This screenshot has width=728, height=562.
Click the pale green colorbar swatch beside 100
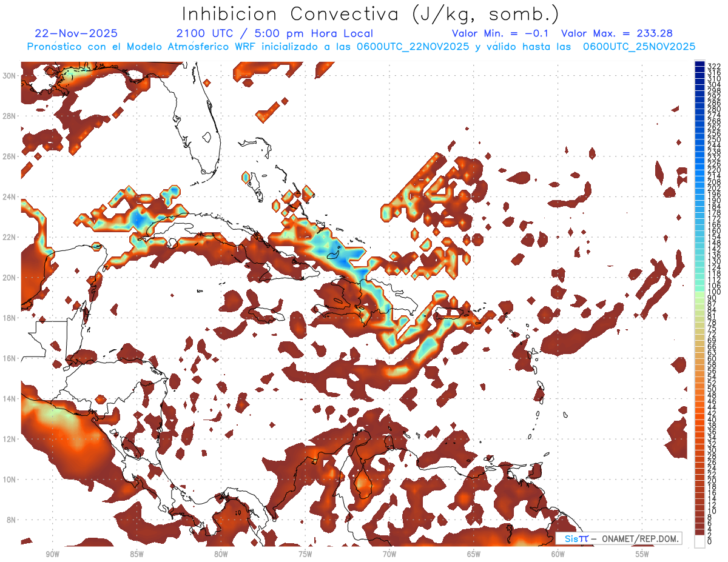pyautogui.click(x=699, y=294)
